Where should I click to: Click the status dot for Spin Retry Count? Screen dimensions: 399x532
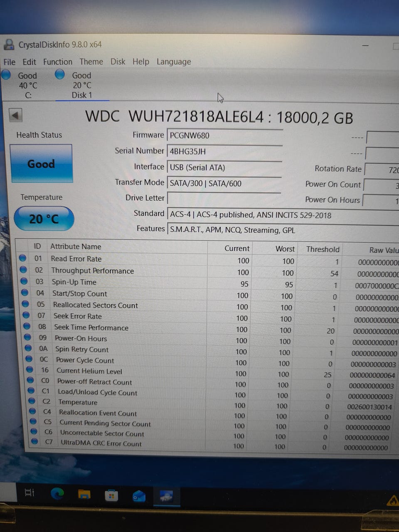(x=28, y=348)
